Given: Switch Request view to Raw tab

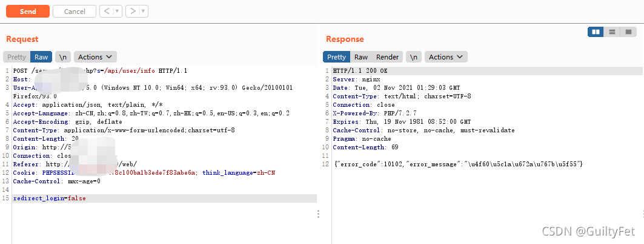Looking at the screenshot, I should (41, 57).
